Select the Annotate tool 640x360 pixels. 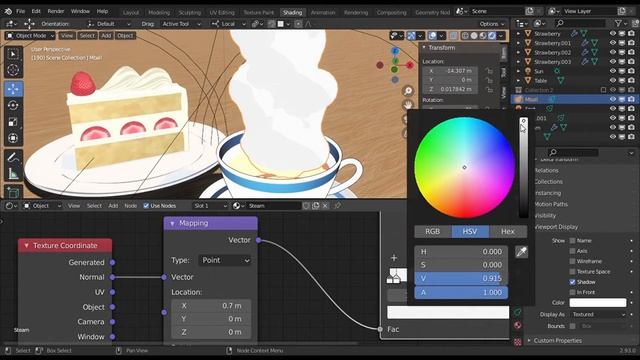[x=13, y=158]
